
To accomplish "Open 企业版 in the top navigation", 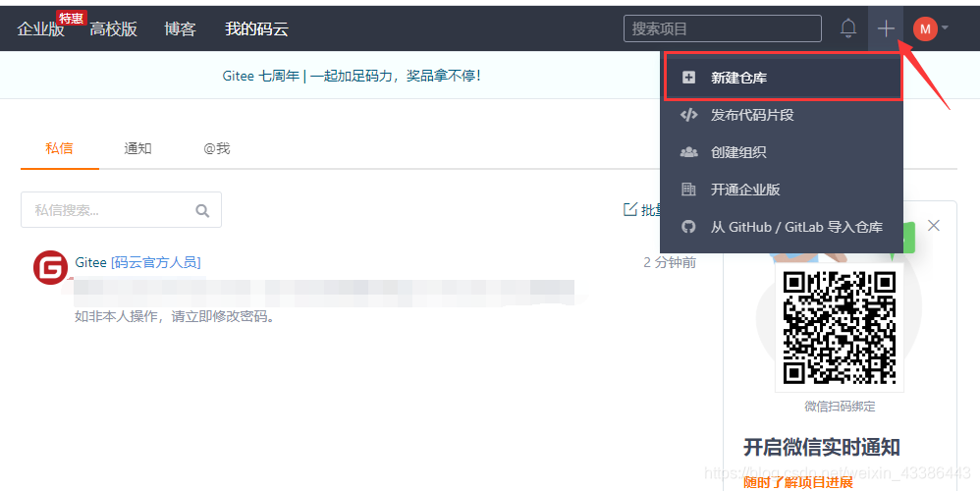I will tap(40, 28).
